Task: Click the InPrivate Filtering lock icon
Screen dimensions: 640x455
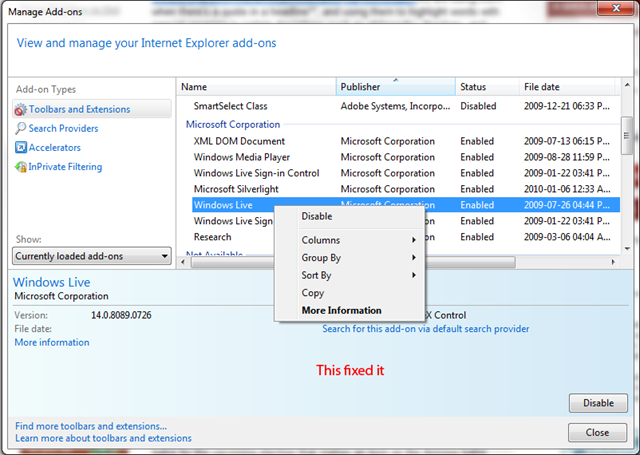Action: click(21, 166)
